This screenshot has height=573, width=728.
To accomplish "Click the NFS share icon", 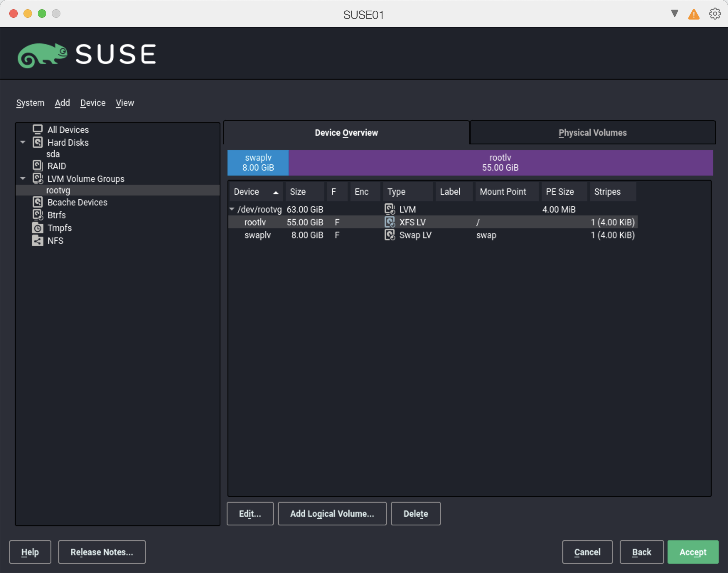I will tap(37, 241).
